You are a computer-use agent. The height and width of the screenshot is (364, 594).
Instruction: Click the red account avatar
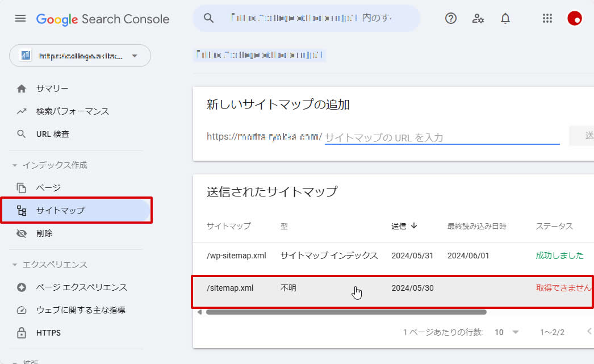pyautogui.click(x=575, y=19)
